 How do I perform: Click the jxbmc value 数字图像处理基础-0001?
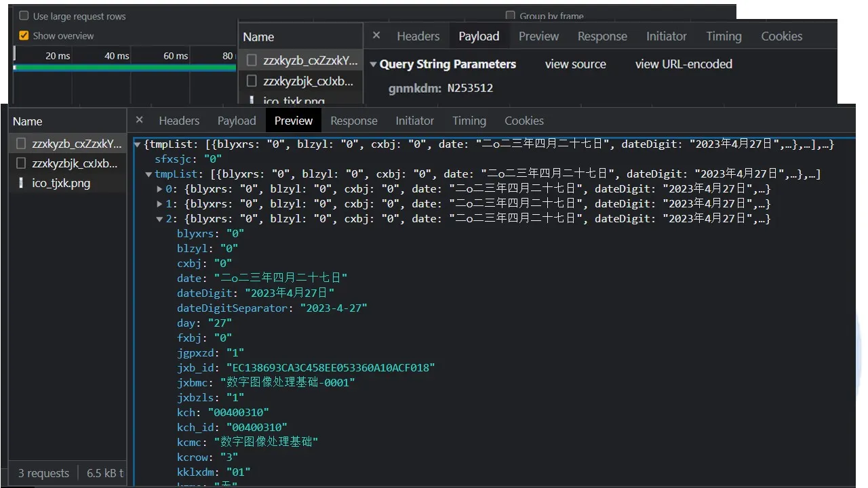pos(288,383)
